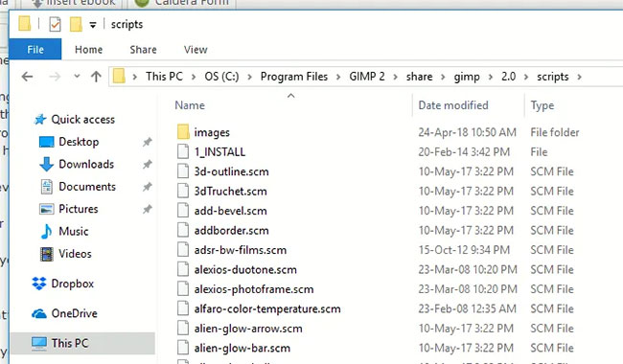Click This PC in address bar
The height and width of the screenshot is (364, 623).
(164, 77)
